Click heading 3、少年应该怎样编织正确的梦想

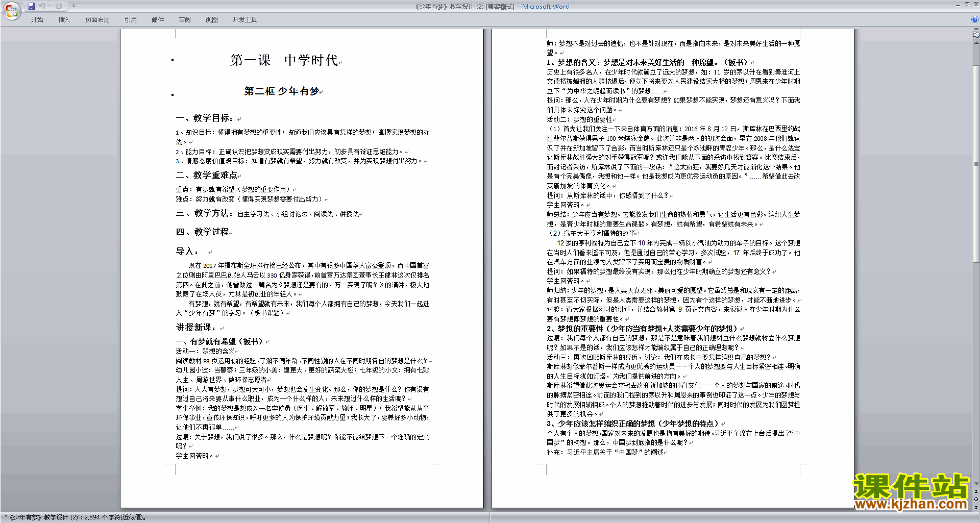(x=633, y=424)
